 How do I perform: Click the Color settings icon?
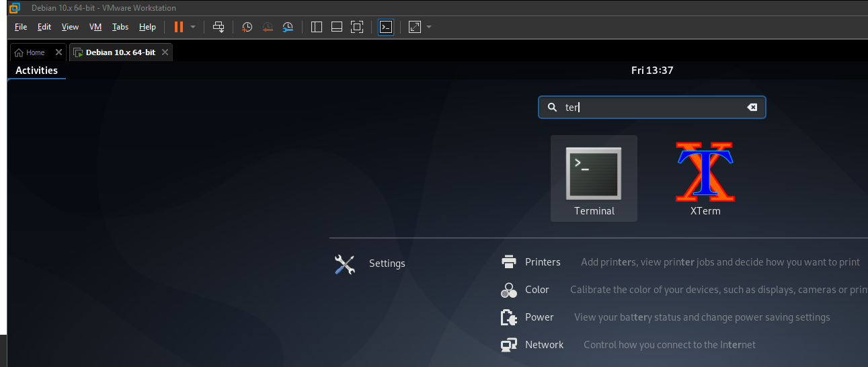click(509, 290)
